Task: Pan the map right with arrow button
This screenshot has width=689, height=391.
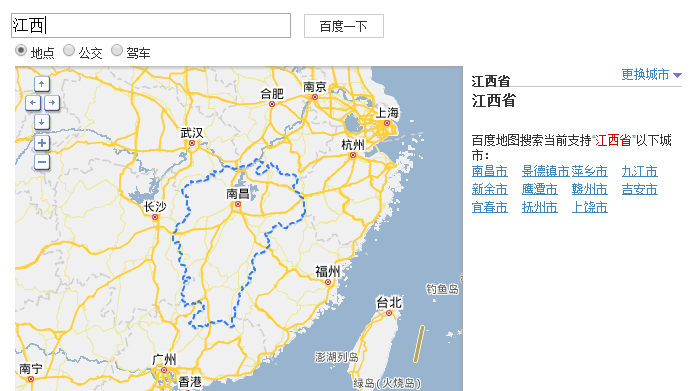Action: point(52,103)
